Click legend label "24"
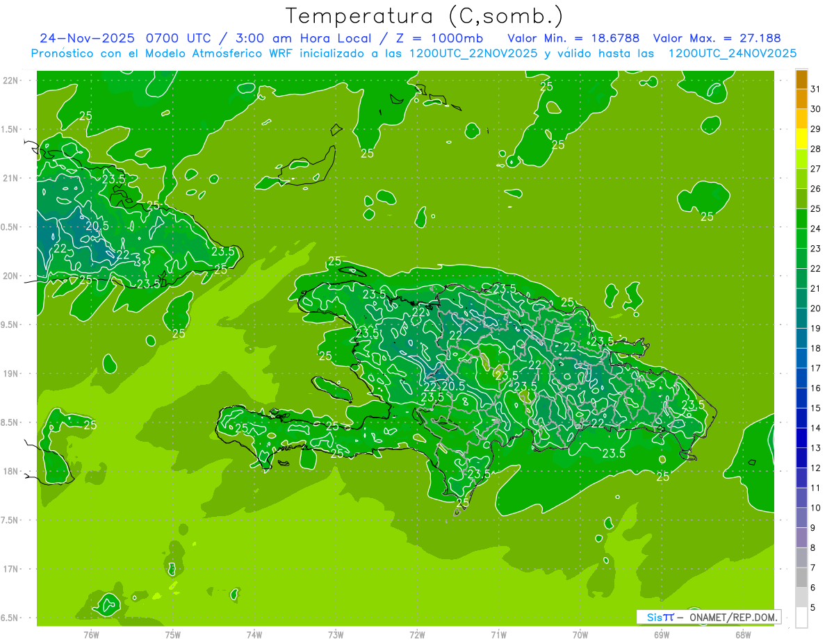Screen dimensions: 834x644 pos(815,229)
